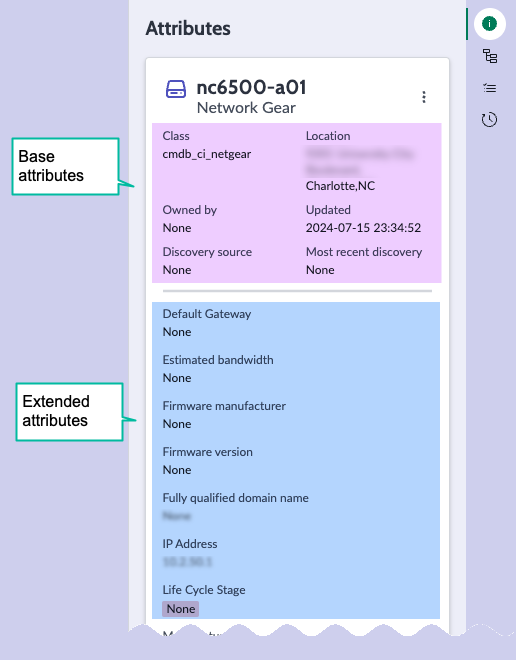Click the network gear device icon
Screen dimensions: 516x660
tap(176, 89)
